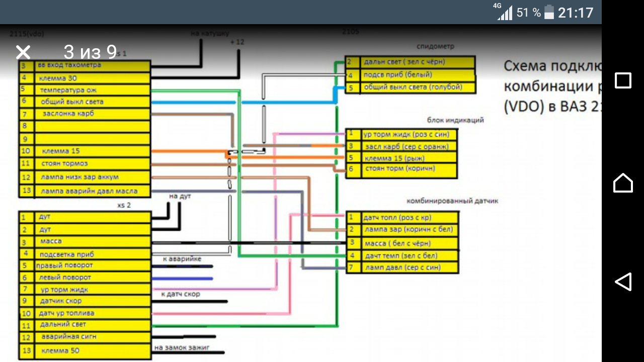Tap 'лампа аварийн давл масла' row
Viewport: 644px width, 362px height.
(x=85, y=191)
